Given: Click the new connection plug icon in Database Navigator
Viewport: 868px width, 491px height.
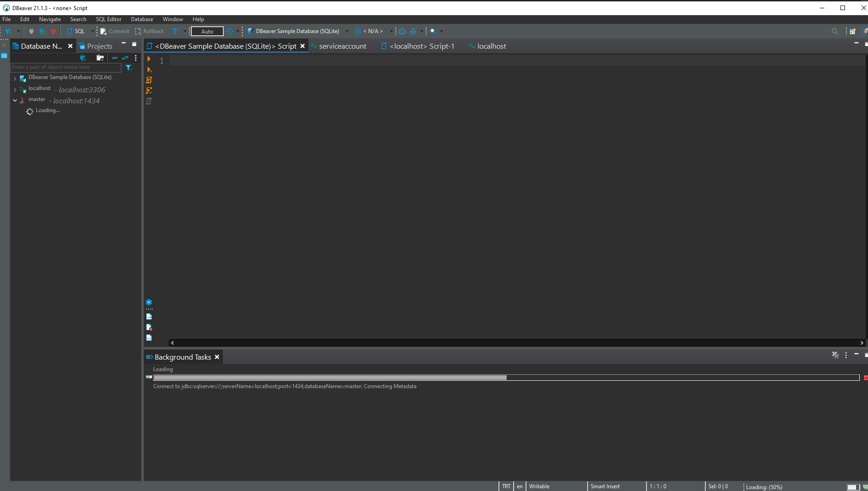Looking at the screenshot, I should 83,58.
